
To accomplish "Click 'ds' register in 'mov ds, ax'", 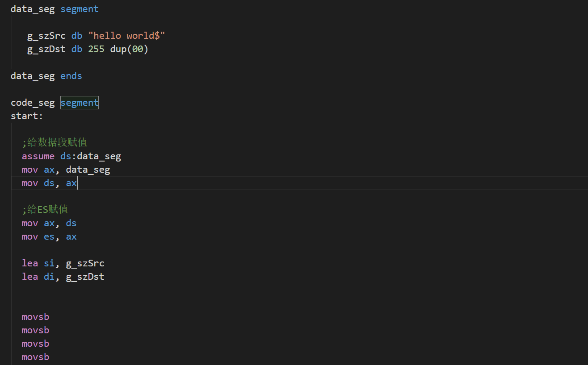I will point(49,183).
